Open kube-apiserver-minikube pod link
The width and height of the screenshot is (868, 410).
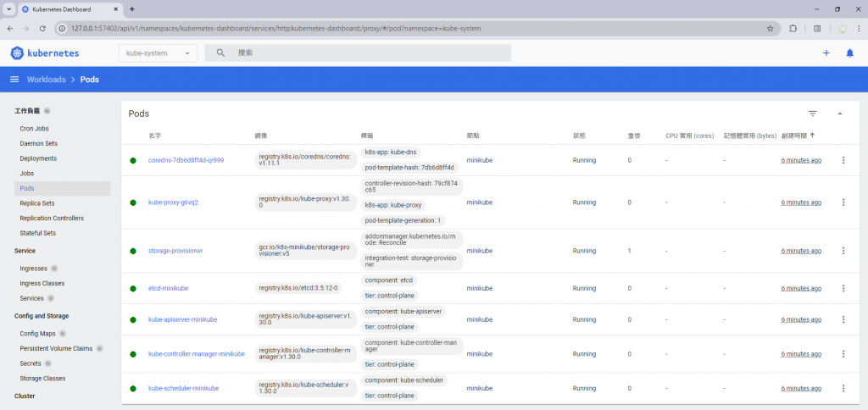pos(183,319)
